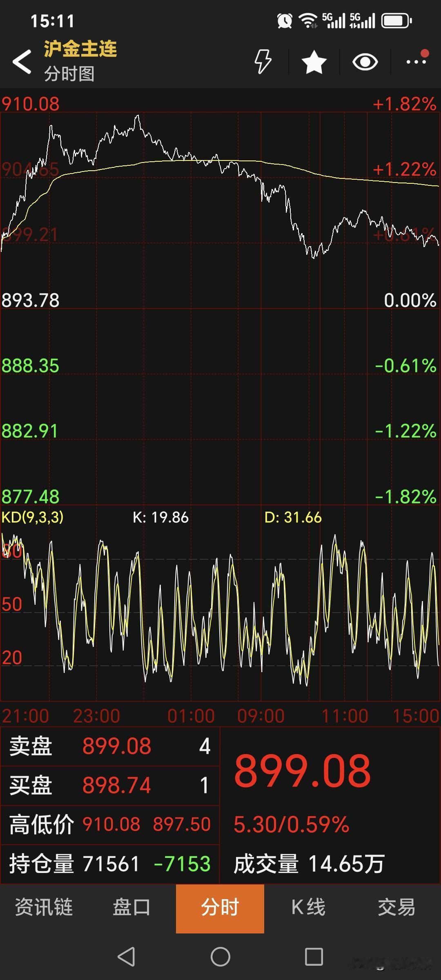Tap the 01:00 time axis marker

click(191, 716)
